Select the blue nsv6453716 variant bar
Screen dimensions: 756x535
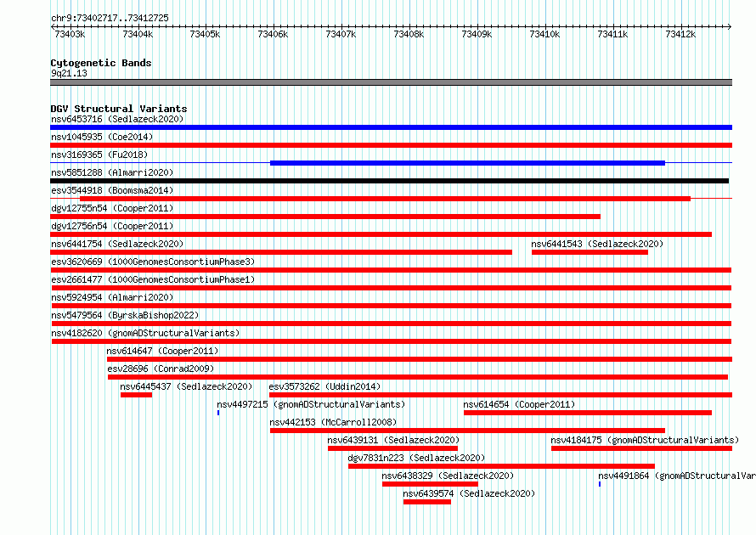[x=391, y=127]
